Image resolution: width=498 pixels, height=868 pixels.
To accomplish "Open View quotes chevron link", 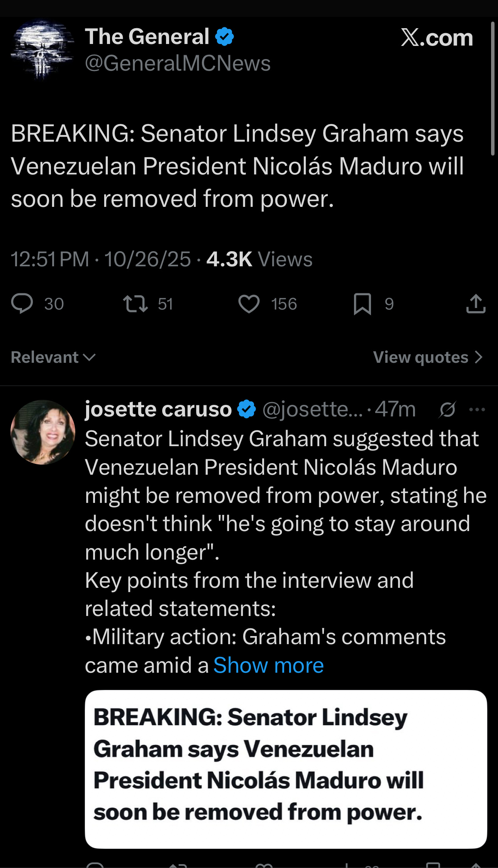I will (x=428, y=357).
